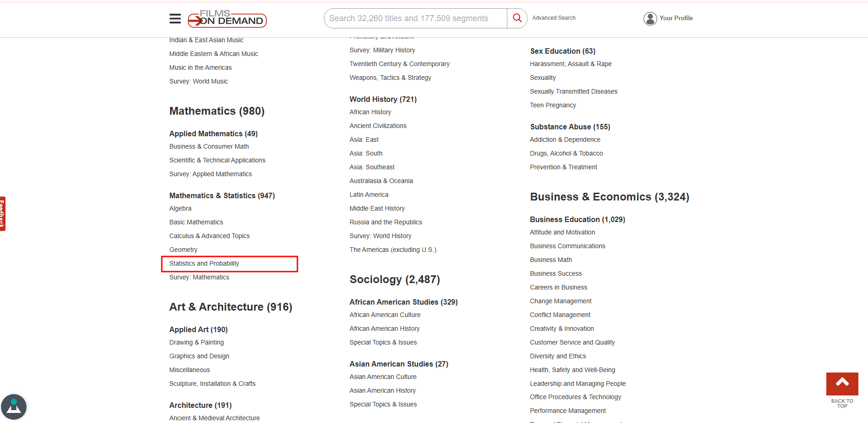Screen dimensions: 868x423
Task: Select Drugs, Alcohol & Tobacco topic
Action: tap(566, 153)
